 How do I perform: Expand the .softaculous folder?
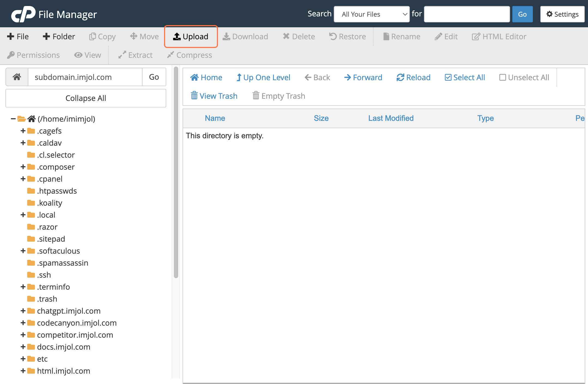pos(23,251)
